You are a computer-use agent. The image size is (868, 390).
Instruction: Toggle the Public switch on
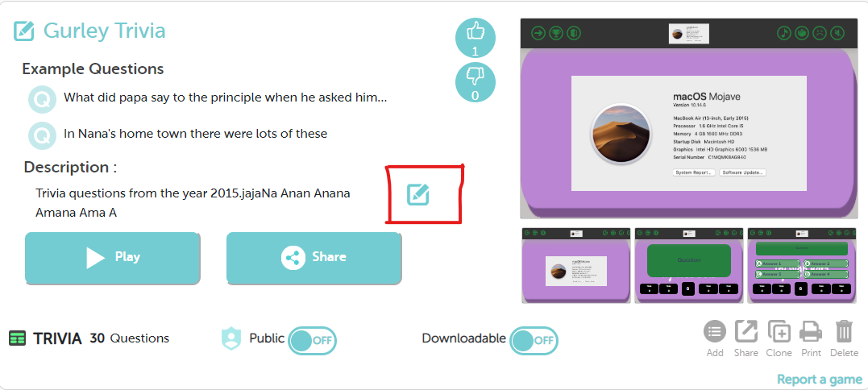[x=312, y=340]
